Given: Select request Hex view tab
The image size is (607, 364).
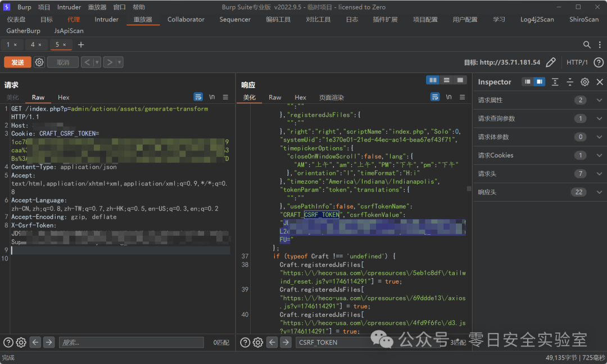Looking at the screenshot, I should (x=64, y=98).
